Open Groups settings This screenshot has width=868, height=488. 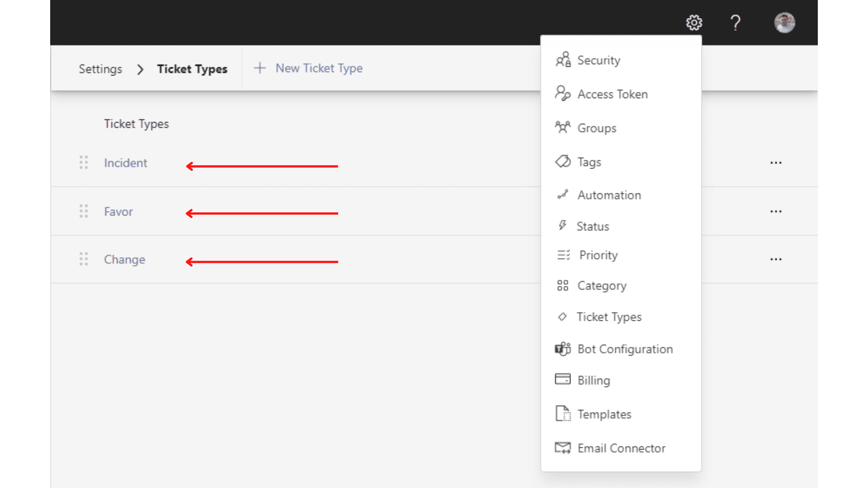(x=596, y=128)
